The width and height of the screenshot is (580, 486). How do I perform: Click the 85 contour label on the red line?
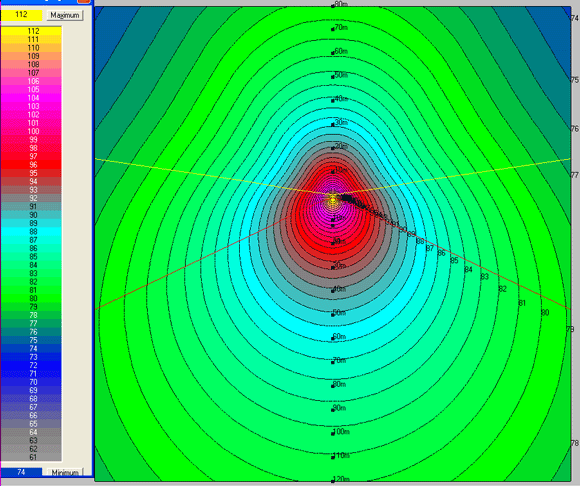point(454,260)
